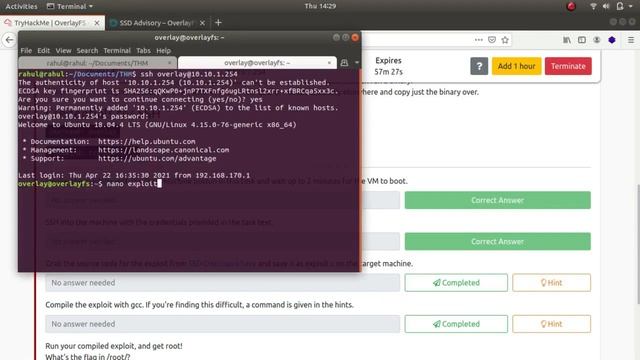Image resolution: width=640 pixels, height=360 pixels.
Task: Click the Firefox page vertical scrollbar
Action: point(638,244)
